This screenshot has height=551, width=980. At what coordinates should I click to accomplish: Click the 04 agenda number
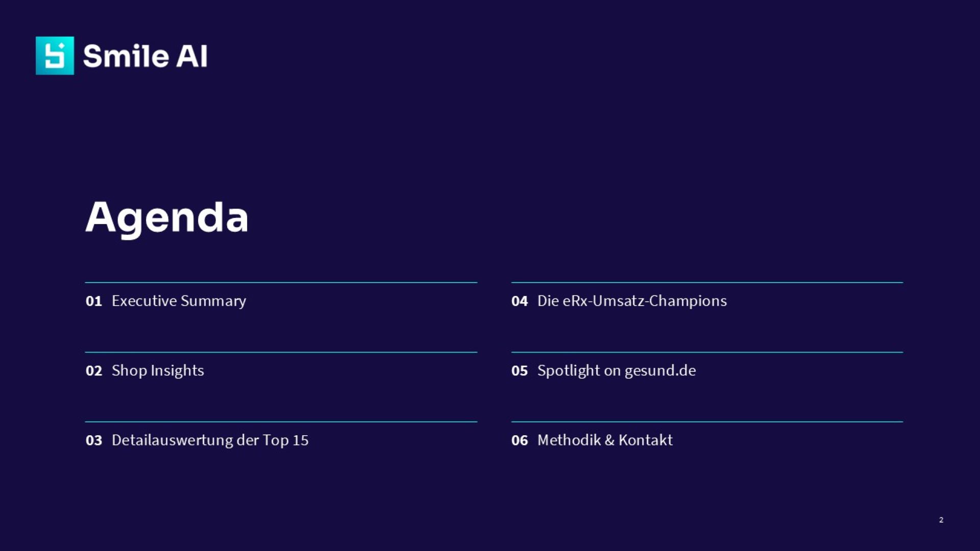point(520,301)
